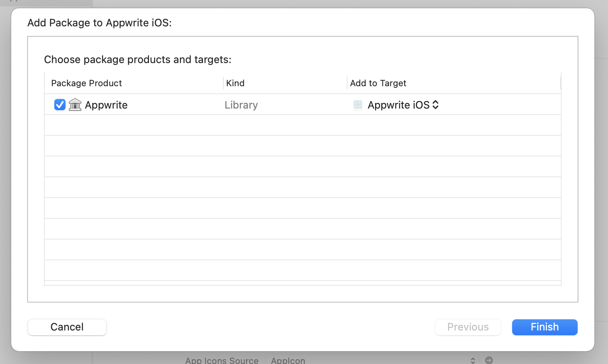Click the target app icon beside Appwrite iOS
This screenshot has height=364, width=608.
(358, 105)
